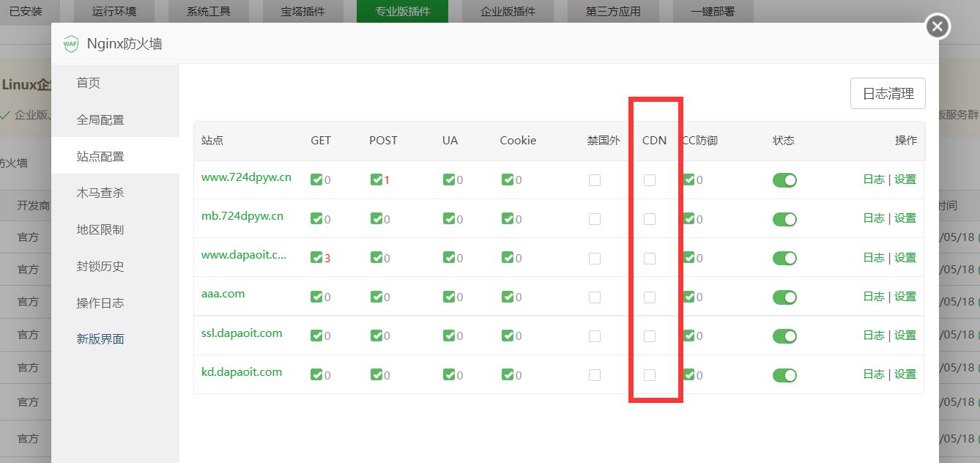
Task: Toggle status switch for www.724dpyw.cn
Action: click(x=784, y=180)
